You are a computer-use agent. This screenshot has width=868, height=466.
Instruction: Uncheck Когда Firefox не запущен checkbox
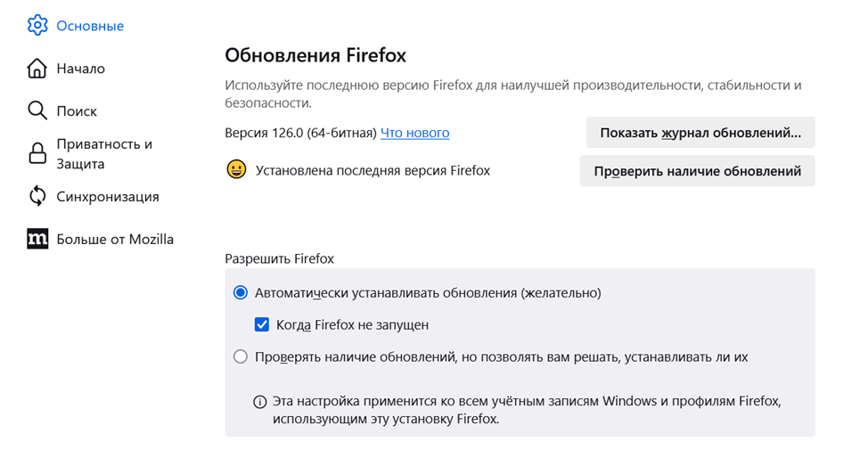[x=262, y=324]
